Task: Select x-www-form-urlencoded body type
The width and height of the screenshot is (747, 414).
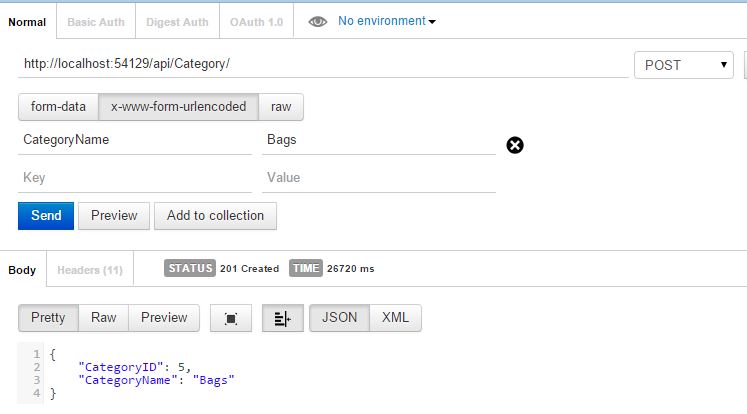Action: pos(178,106)
